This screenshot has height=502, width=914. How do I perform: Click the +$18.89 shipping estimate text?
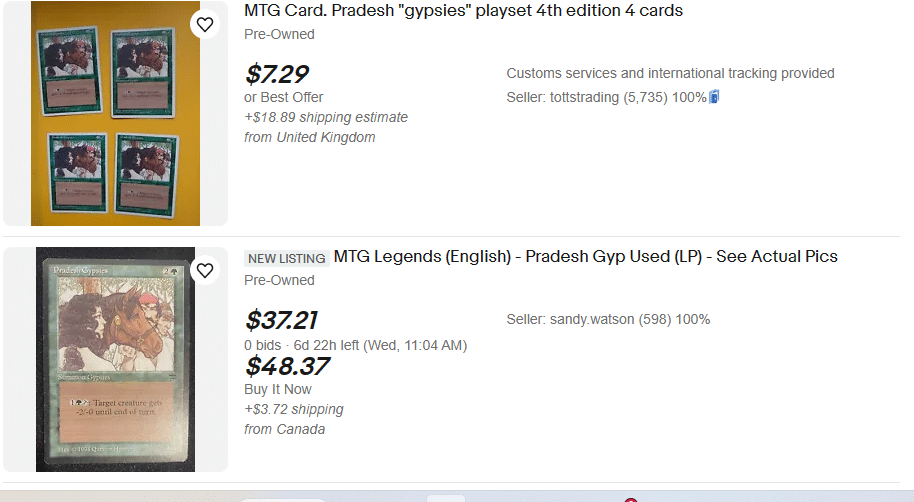click(326, 117)
